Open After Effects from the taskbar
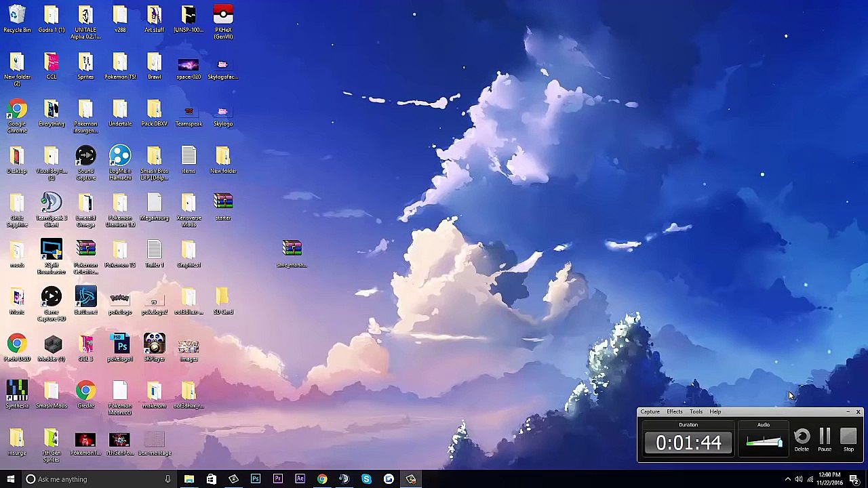The height and width of the screenshot is (488, 868). tap(300, 479)
